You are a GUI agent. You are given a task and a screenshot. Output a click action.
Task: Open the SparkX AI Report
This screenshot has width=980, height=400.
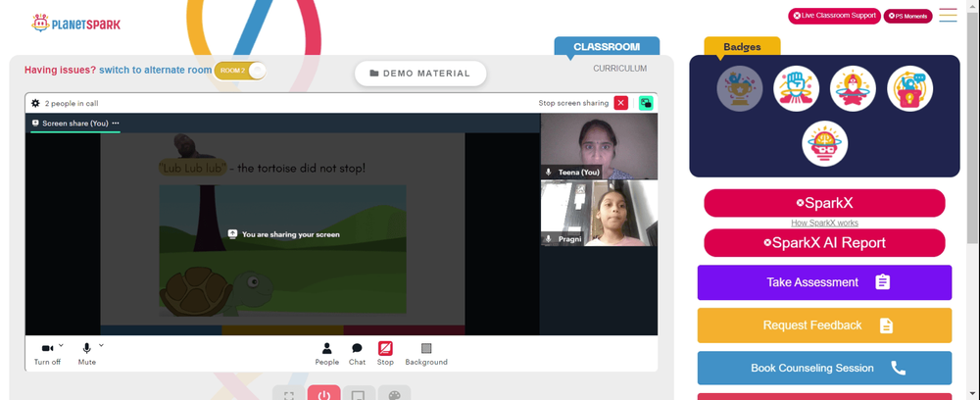(824, 242)
